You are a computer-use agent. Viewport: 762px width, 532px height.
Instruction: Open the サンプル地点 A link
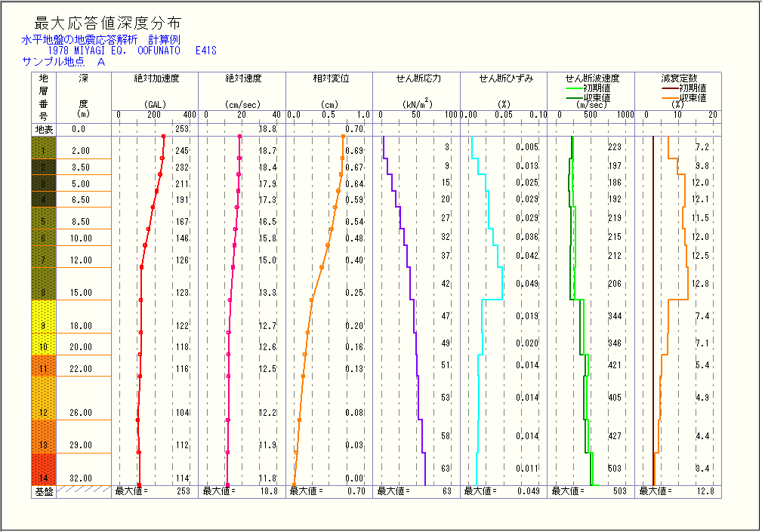pyautogui.click(x=62, y=63)
